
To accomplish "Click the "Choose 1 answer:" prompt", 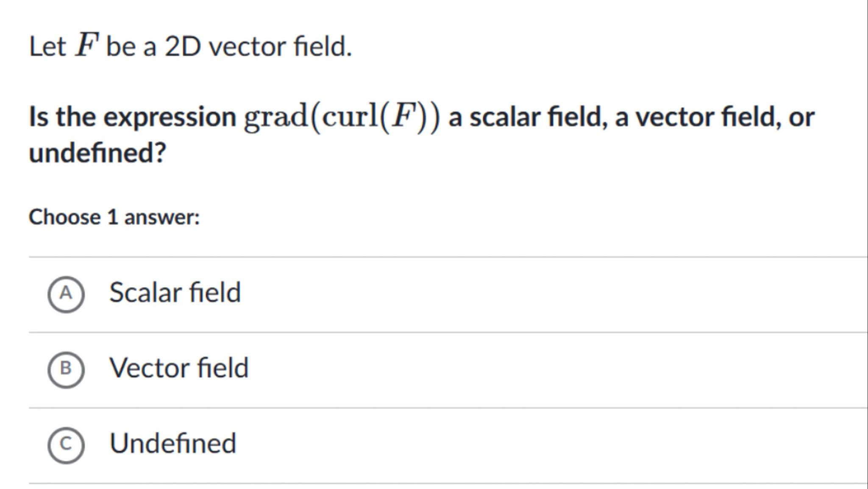I will [114, 217].
